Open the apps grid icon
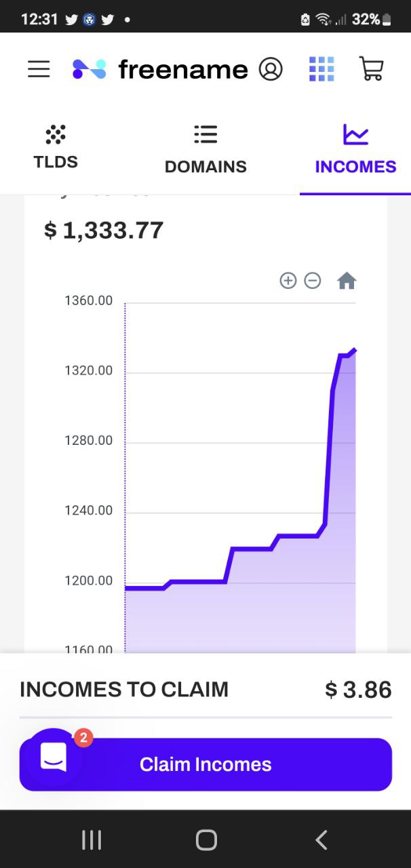Screen dimensions: 411x868 pyautogui.click(x=321, y=69)
